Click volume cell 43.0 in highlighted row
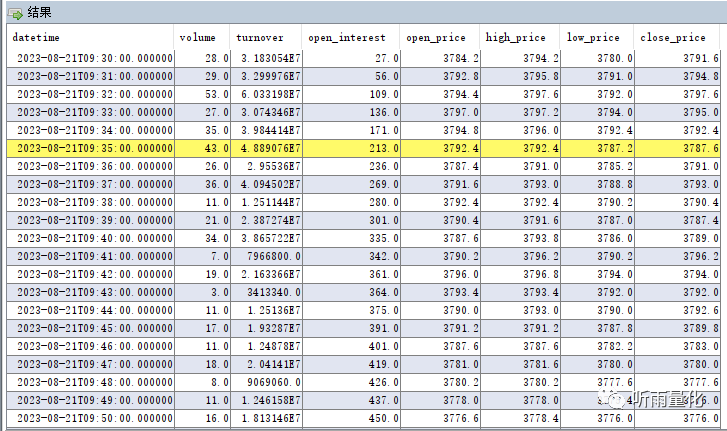The width and height of the screenshot is (727, 431). [x=202, y=148]
